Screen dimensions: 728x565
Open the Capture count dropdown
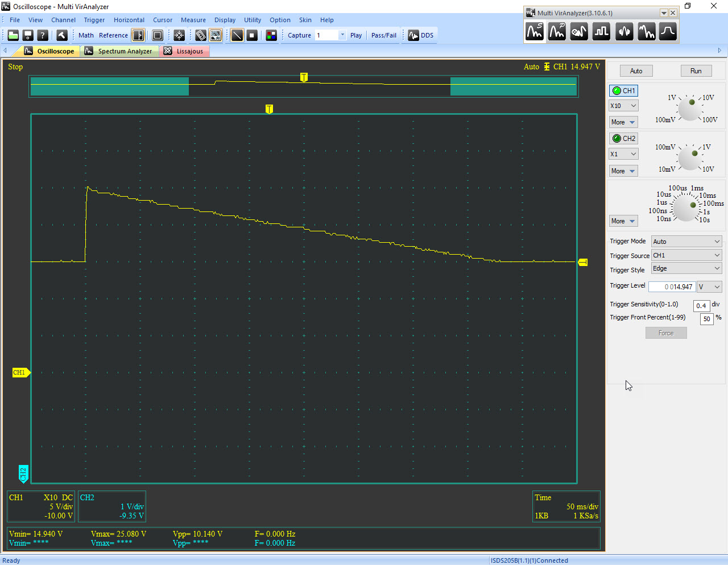click(x=342, y=35)
